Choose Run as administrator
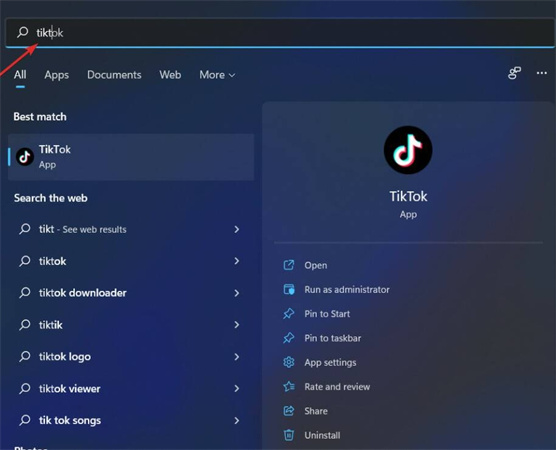 [347, 290]
